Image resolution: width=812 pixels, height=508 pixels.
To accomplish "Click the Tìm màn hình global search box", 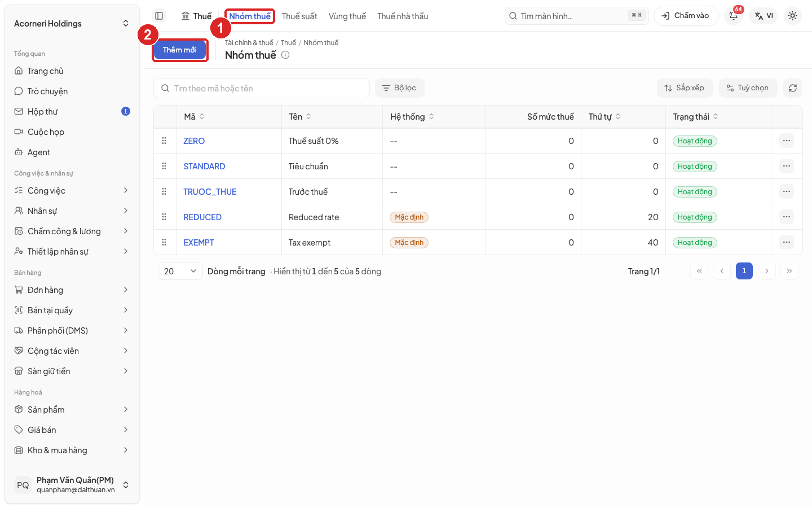I will (576, 16).
